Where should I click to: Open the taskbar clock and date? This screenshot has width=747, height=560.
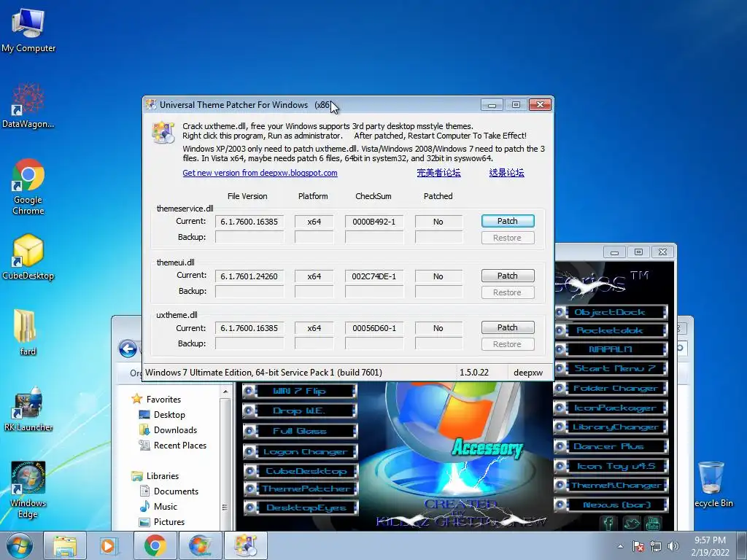pos(710,546)
